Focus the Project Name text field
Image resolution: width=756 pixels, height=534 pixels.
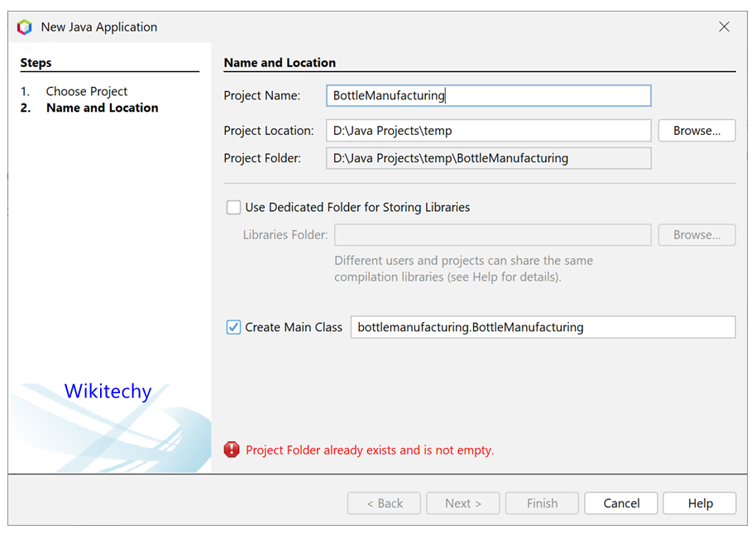(488, 96)
